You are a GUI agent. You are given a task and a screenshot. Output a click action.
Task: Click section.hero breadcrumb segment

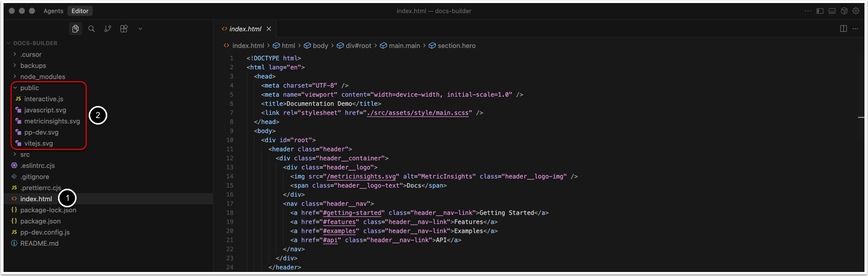456,45
